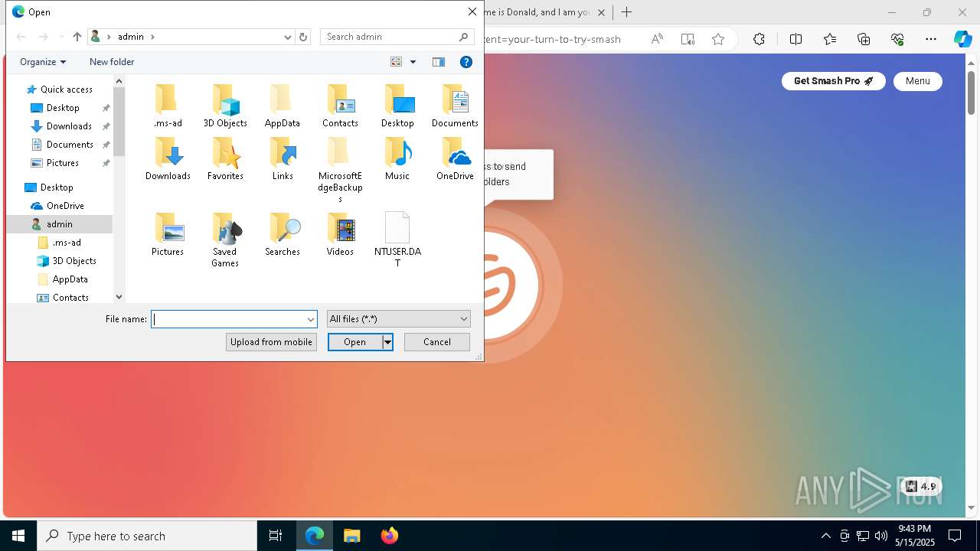
Task: Click navigation pane scroll down arrow
Action: tap(119, 297)
